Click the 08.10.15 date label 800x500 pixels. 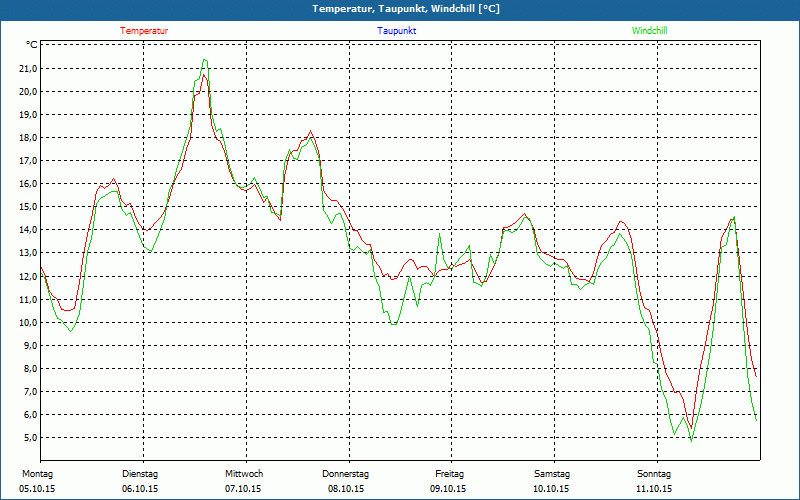(x=346, y=489)
